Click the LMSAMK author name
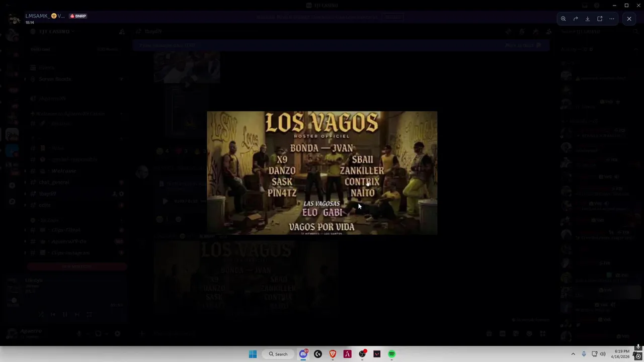 45,16
